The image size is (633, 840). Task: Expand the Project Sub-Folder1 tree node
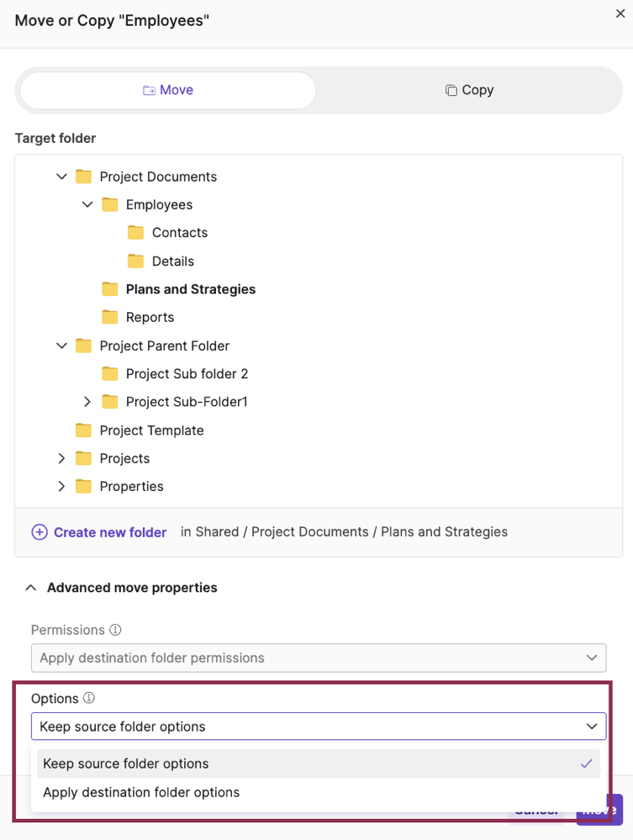click(x=87, y=402)
